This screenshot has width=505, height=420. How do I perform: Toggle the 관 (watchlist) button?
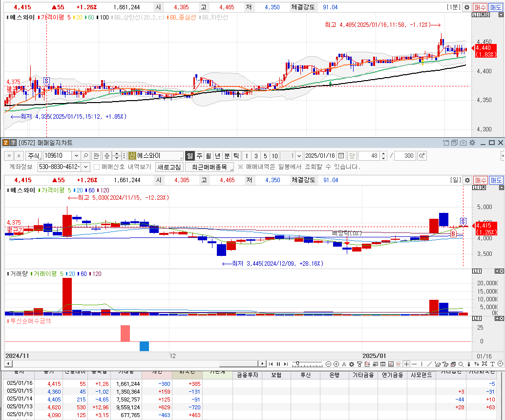(96, 156)
